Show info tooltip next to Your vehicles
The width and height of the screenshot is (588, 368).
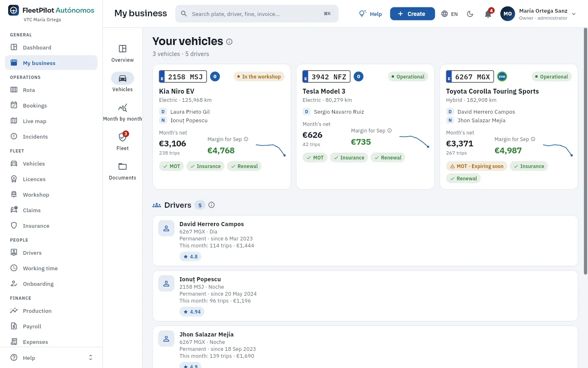229,42
